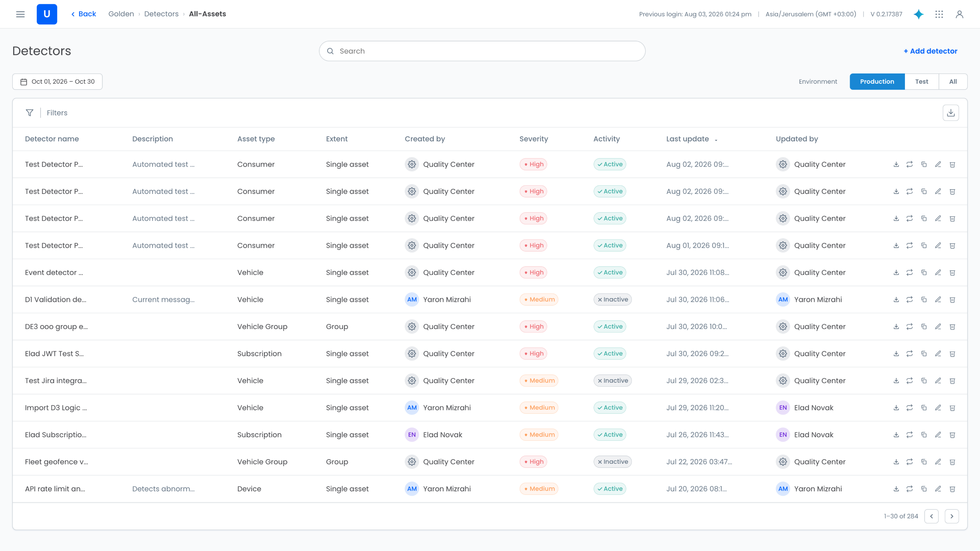This screenshot has height=551, width=980.
Task: Open the Filters label
Action: click(x=57, y=113)
